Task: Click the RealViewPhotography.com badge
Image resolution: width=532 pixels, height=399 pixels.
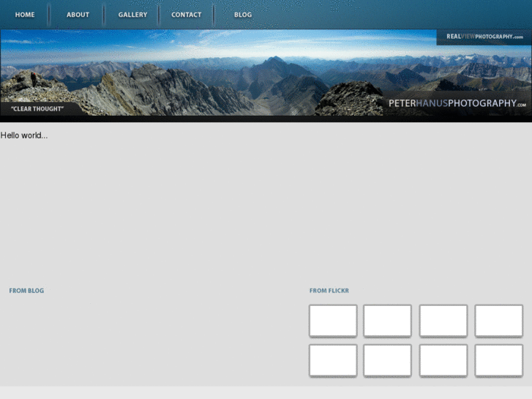Action: pos(484,37)
